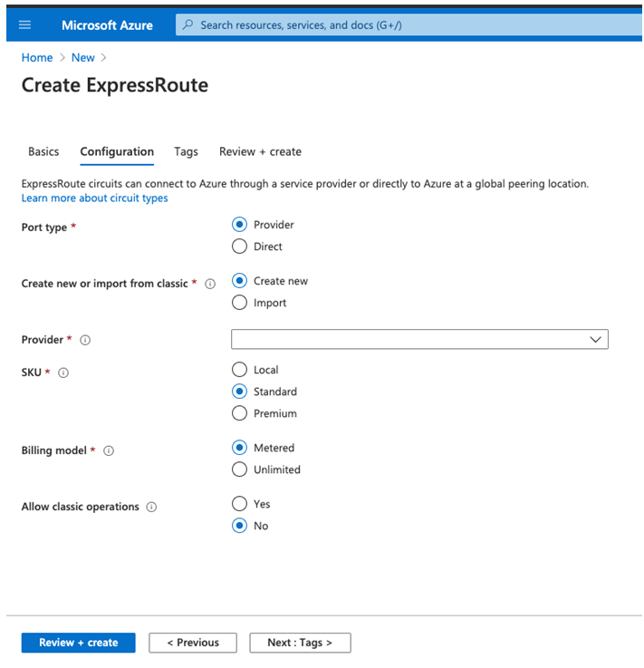Switch to the Tags tab

[x=186, y=151]
